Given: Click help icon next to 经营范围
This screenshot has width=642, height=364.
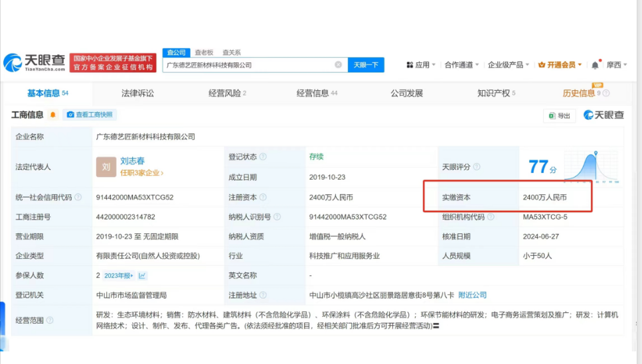Looking at the screenshot, I should [x=50, y=320].
